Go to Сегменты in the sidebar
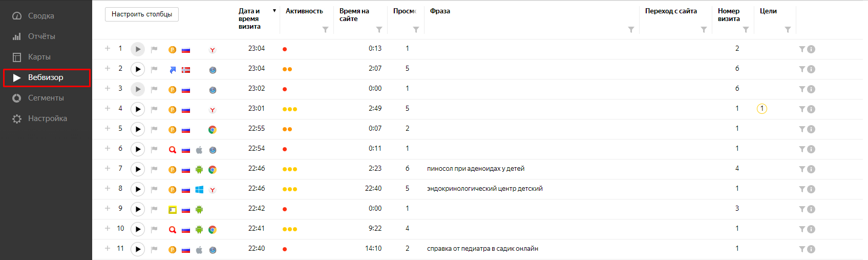The image size is (868, 260). click(x=46, y=98)
